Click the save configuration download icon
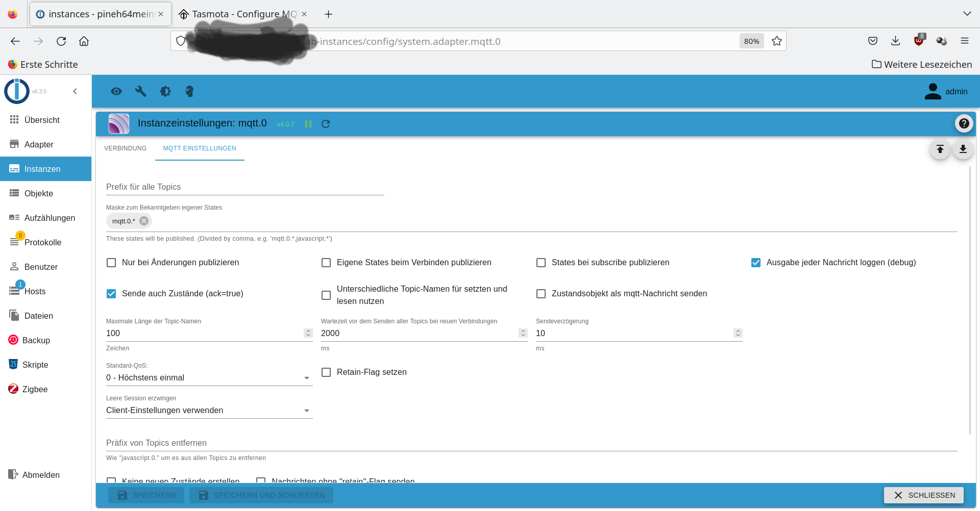The height and width of the screenshot is (511, 980). click(x=963, y=149)
